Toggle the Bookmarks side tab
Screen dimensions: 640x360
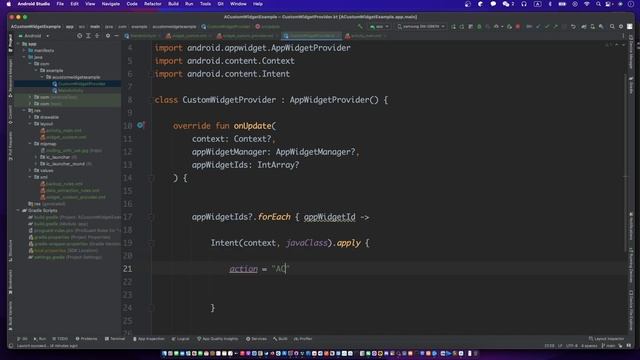tap(11, 282)
